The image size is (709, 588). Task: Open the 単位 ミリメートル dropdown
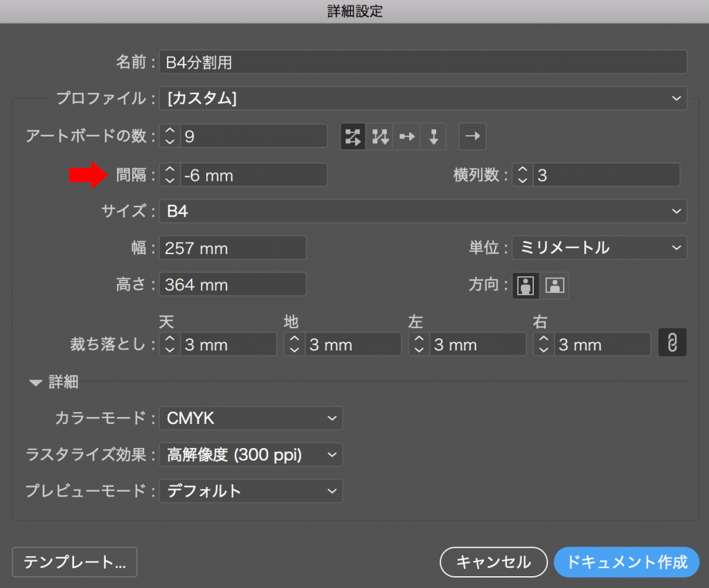click(x=599, y=247)
